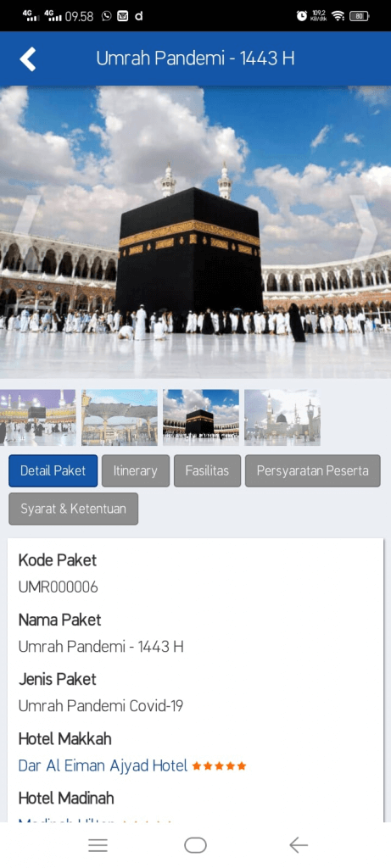
Task: Open the Fasilitas tab
Action: pos(207,471)
